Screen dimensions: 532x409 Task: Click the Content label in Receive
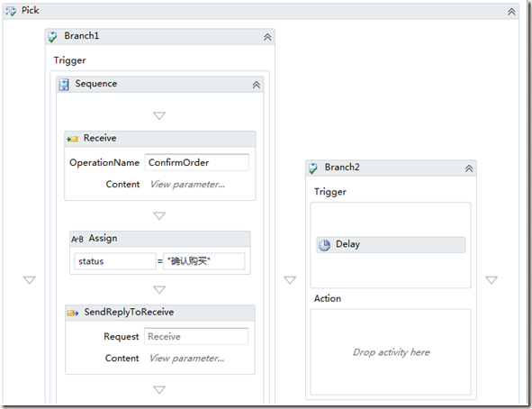[122, 185]
